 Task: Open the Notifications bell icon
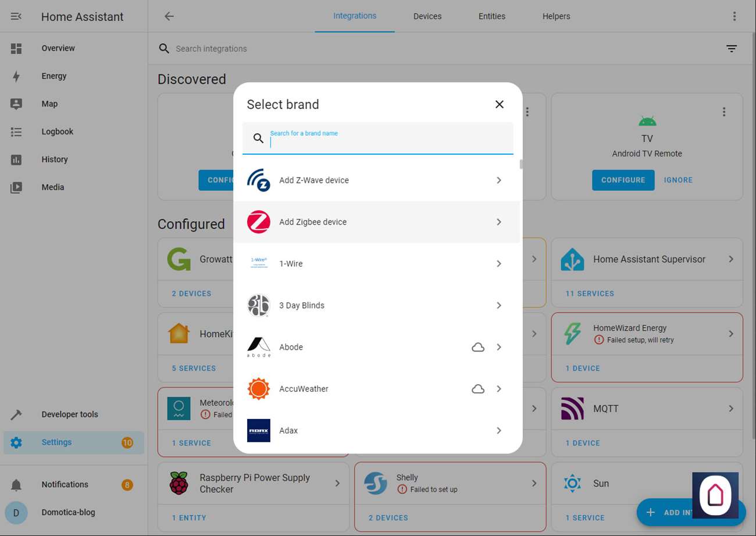click(16, 485)
